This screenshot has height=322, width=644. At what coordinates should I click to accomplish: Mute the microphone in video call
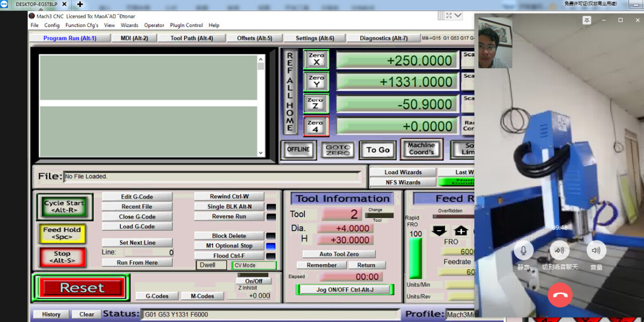523,251
